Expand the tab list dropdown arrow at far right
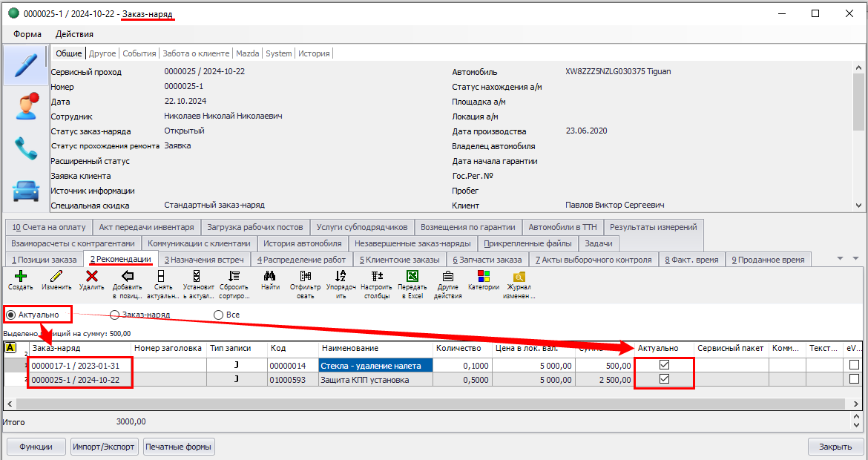Image resolution: width=868 pixels, height=460 pixels. click(x=841, y=258)
